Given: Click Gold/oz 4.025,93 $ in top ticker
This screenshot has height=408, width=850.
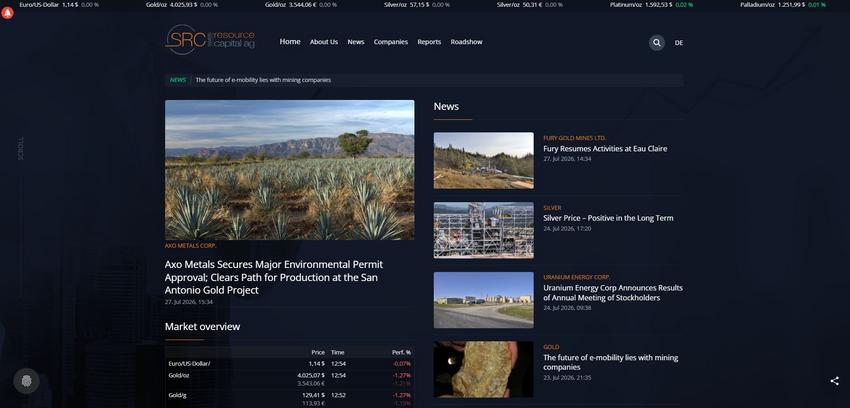Looking at the screenshot, I should pos(182,4).
